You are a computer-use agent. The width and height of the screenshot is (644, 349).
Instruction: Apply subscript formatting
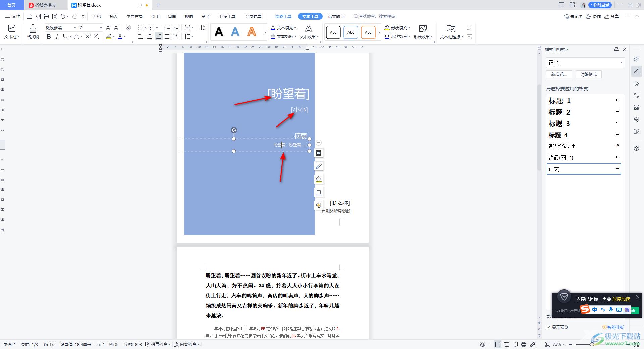pos(97,36)
